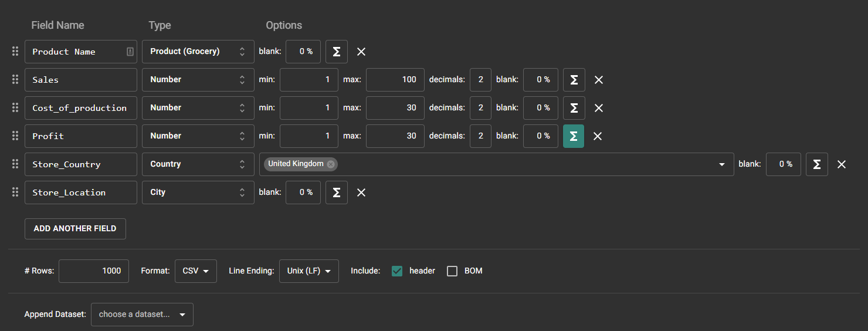
Task: Open the Format CSV dropdown
Action: click(x=195, y=271)
